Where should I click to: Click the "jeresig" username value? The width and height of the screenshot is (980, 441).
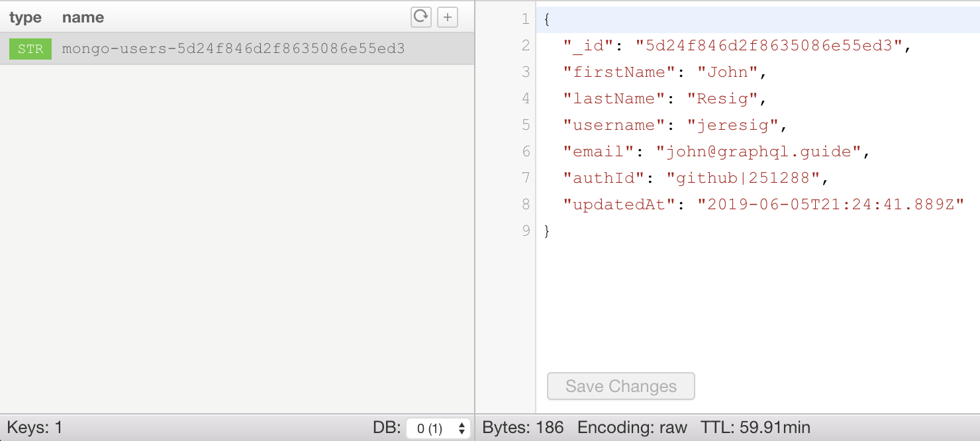tap(733, 125)
